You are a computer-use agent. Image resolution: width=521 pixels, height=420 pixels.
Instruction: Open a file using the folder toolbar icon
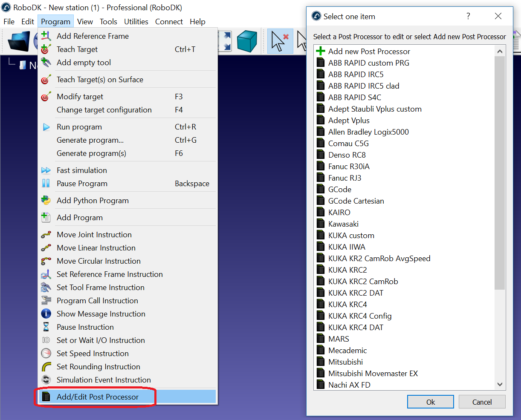(19, 41)
